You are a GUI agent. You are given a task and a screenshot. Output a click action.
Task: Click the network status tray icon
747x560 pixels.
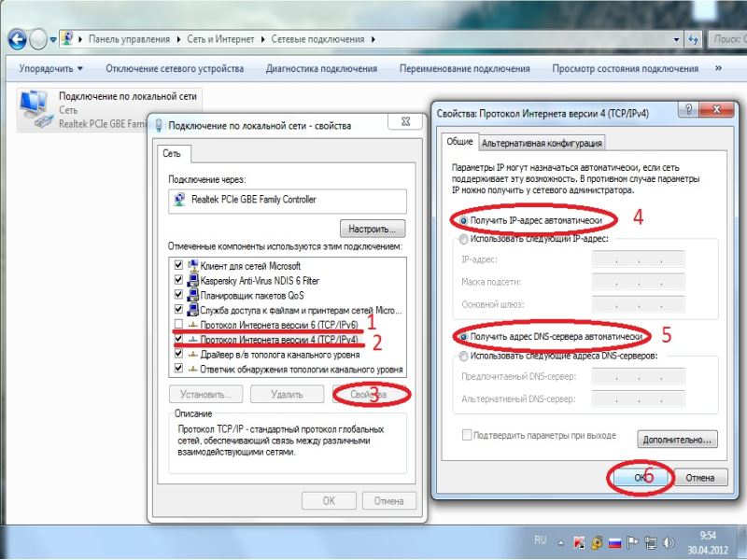click(x=652, y=542)
